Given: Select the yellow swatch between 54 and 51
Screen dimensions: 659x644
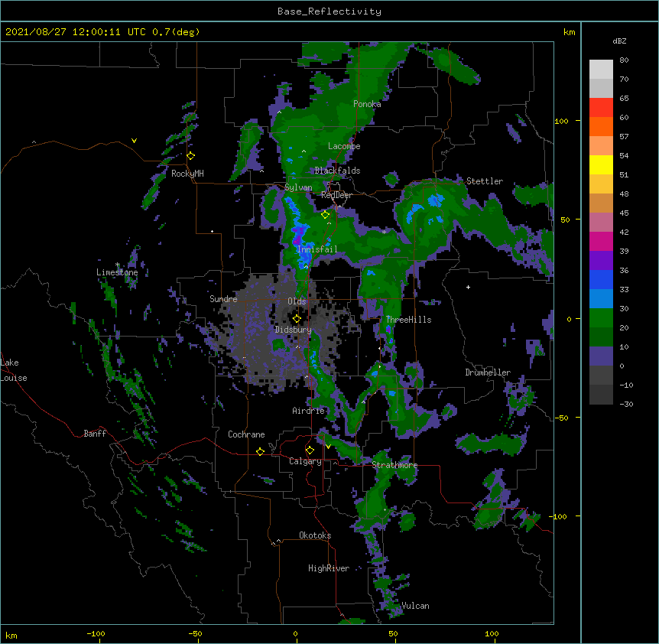Looking at the screenshot, I should click(x=601, y=164).
